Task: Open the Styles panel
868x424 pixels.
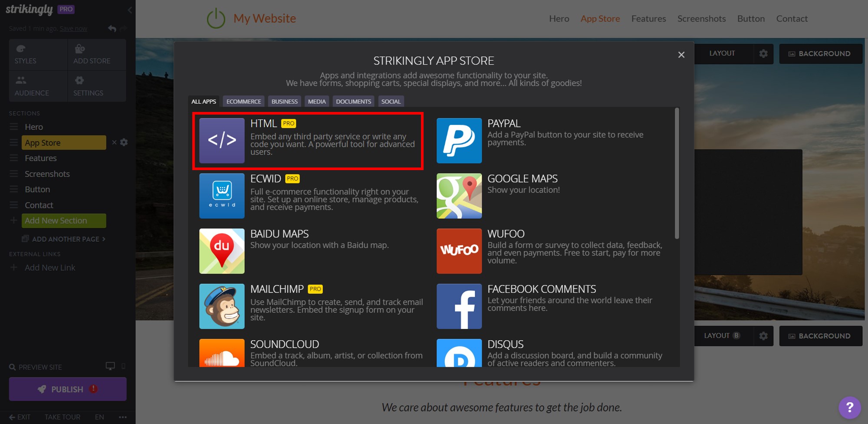Action: [x=37, y=54]
